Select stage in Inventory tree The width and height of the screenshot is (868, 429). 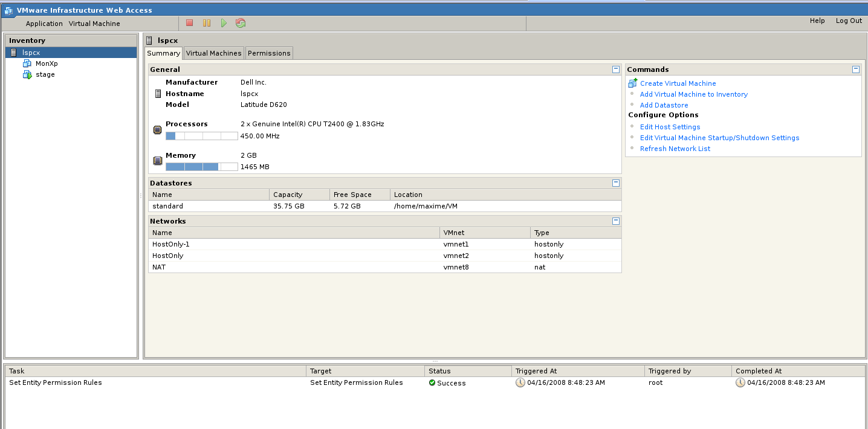click(45, 74)
